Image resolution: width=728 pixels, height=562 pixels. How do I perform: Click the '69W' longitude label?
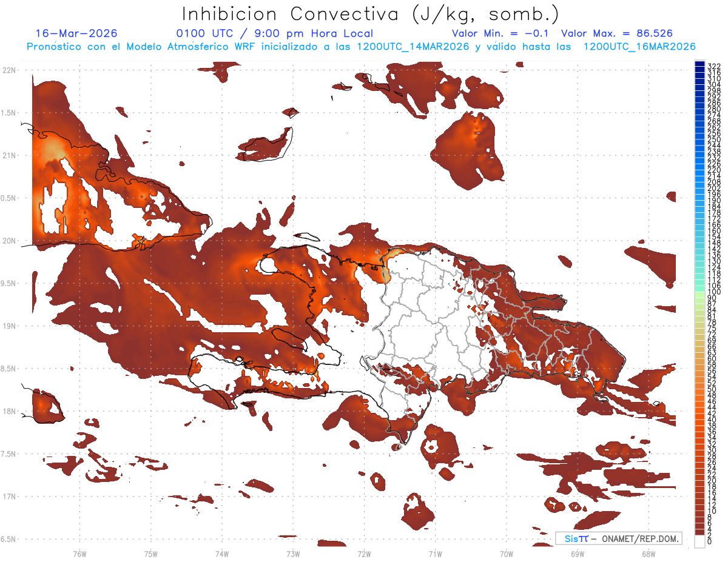578,554
